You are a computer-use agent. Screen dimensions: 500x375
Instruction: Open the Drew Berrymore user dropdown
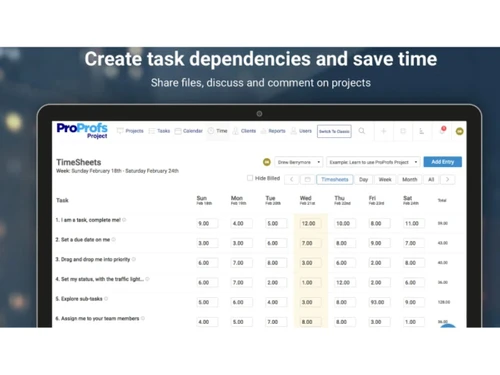(299, 162)
